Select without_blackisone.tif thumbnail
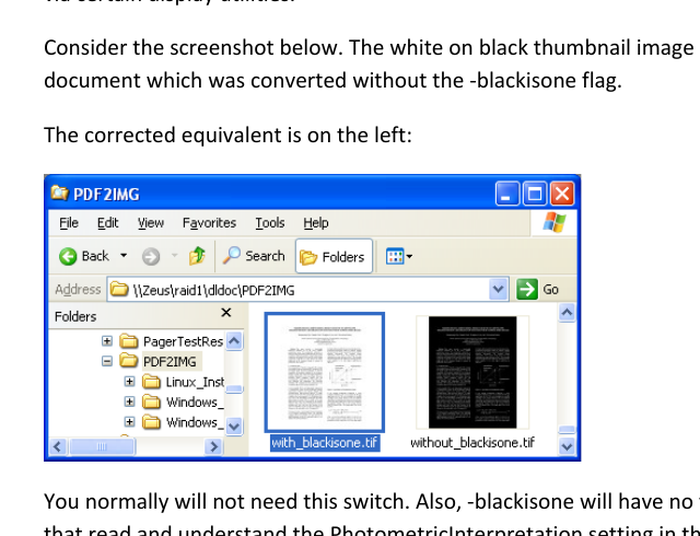 pyautogui.click(x=472, y=372)
